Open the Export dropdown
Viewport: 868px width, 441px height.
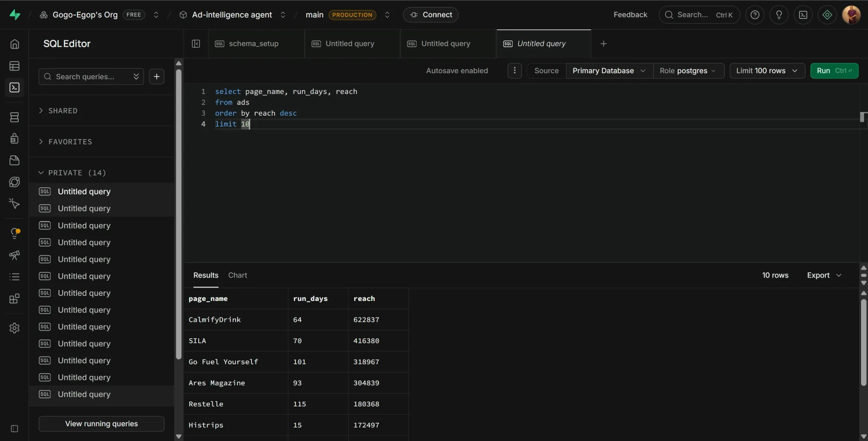click(824, 275)
